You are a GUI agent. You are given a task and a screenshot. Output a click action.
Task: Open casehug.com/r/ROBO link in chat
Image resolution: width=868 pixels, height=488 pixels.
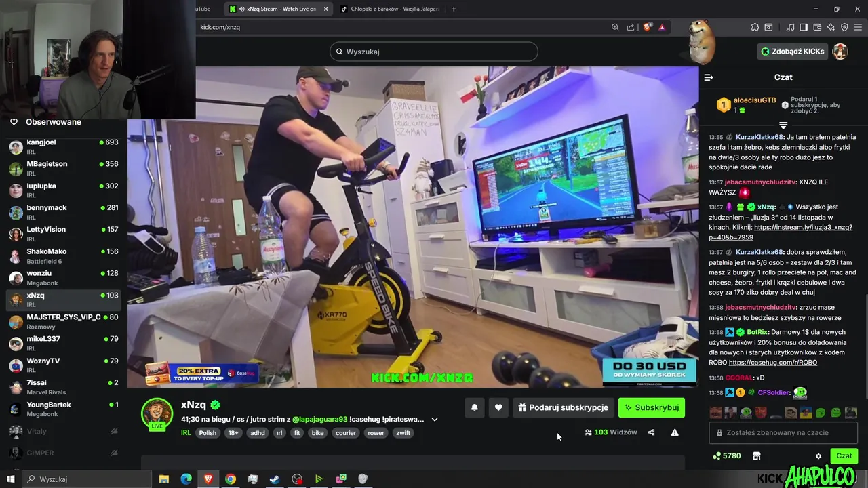tap(773, 363)
